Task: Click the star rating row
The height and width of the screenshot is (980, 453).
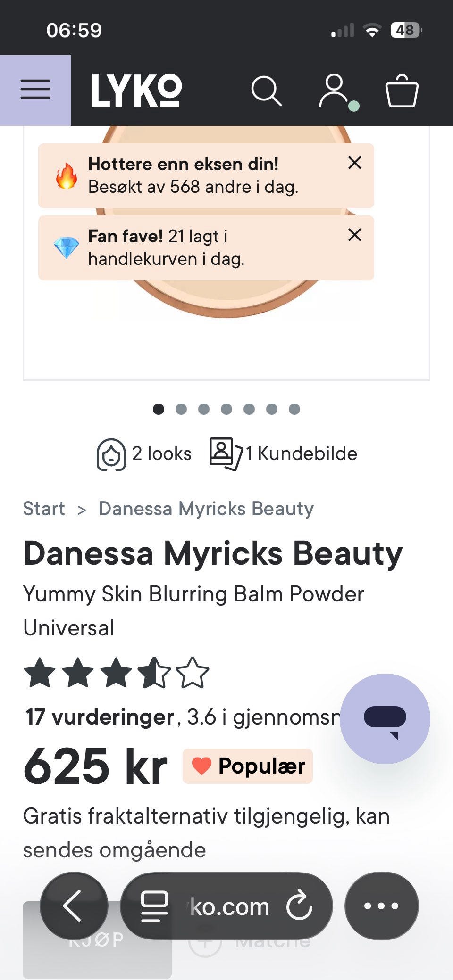Action: [x=116, y=673]
